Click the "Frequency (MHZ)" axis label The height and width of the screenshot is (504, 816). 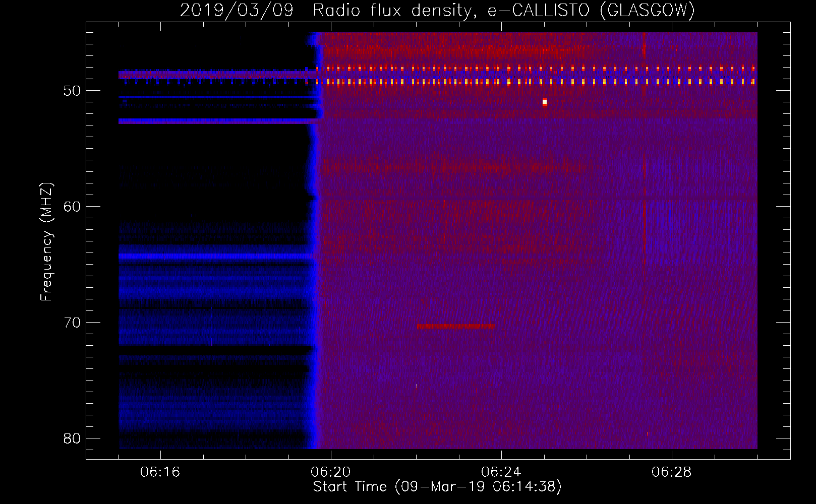click(46, 242)
